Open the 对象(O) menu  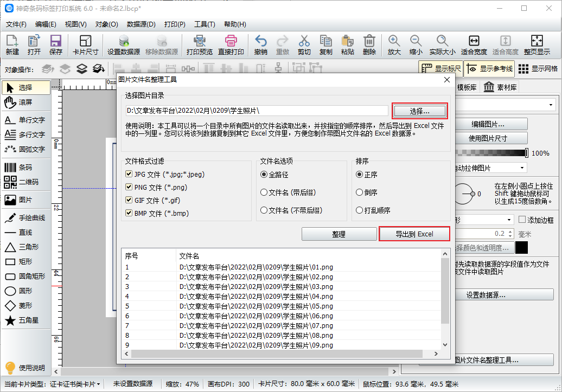click(107, 24)
